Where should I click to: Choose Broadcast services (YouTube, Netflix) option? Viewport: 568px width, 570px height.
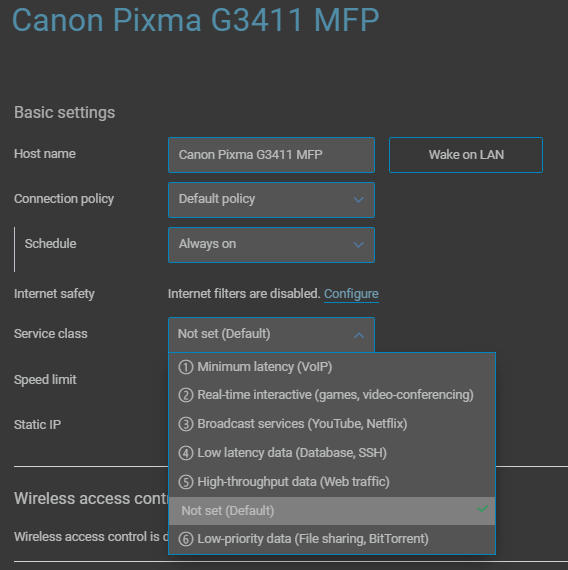(332, 424)
